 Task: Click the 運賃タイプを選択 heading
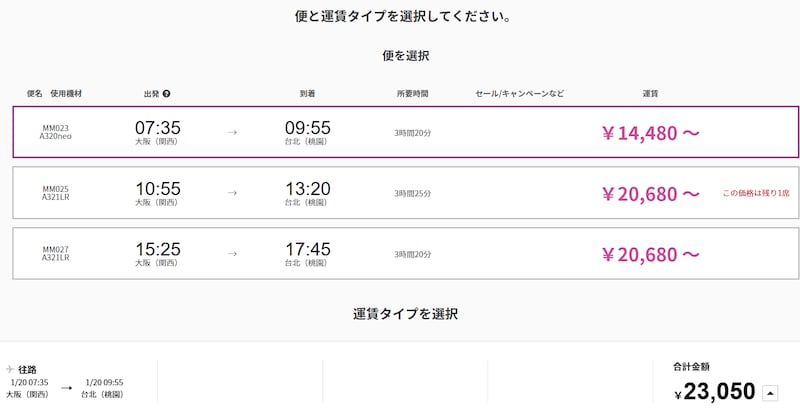click(405, 314)
